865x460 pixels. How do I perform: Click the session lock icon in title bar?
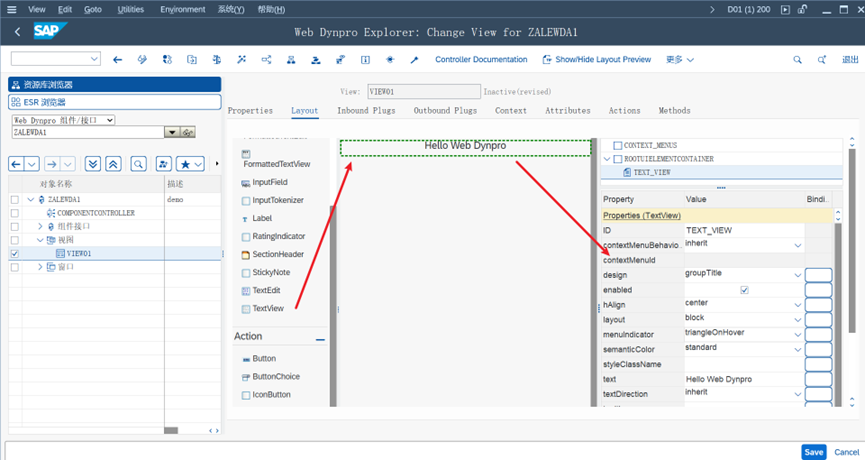(x=803, y=9)
